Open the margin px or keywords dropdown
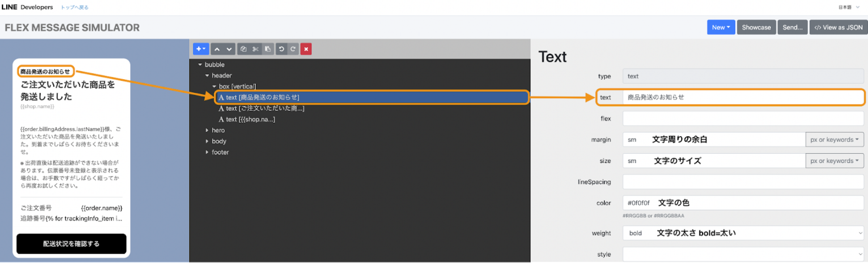Viewport: 868px width, 263px height. point(834,140)
